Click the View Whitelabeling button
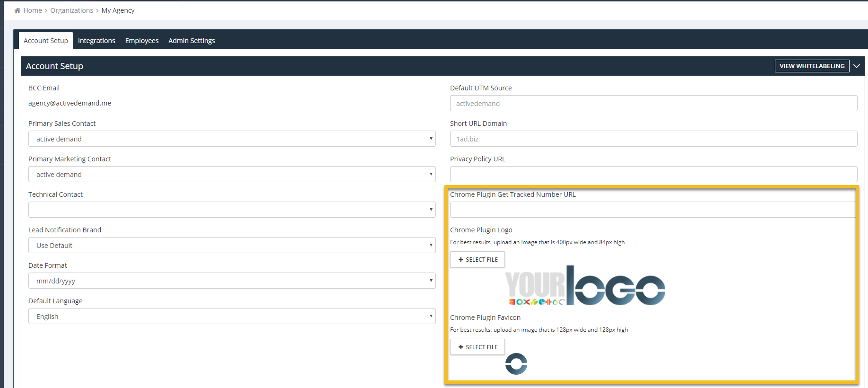 pyautogui.click(x=812, y=66)
